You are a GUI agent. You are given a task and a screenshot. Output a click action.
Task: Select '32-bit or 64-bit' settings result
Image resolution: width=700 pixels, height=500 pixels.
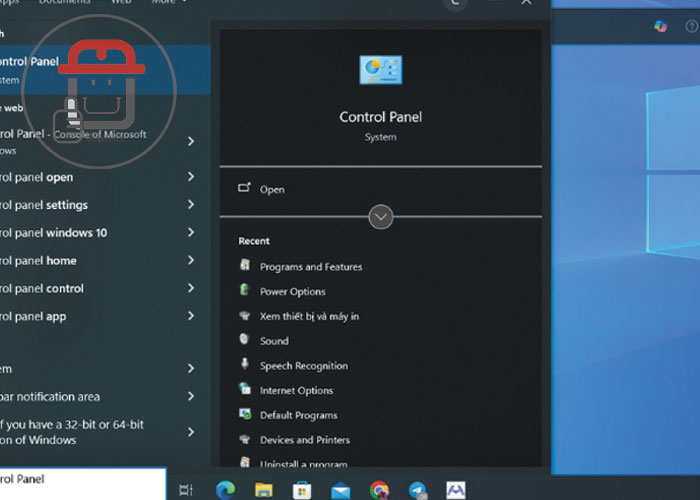click(105, 432)
